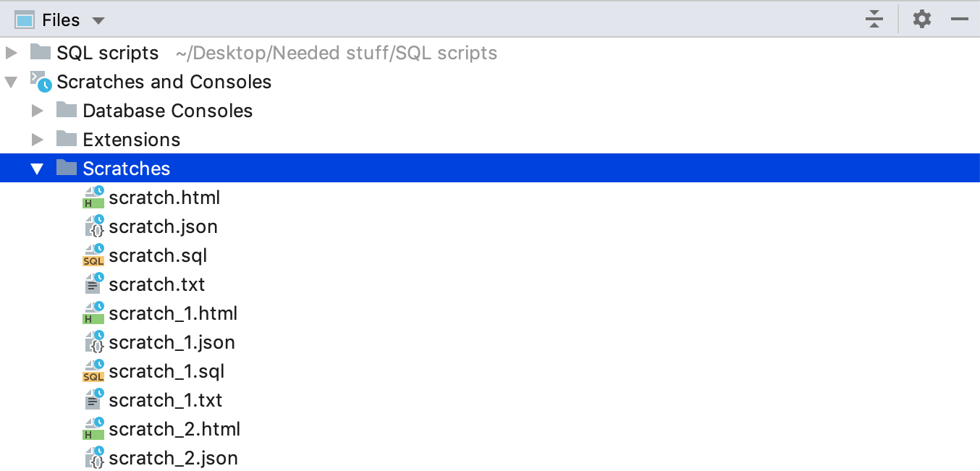Click the text file icon of scratch.txt
This screenshot has width=980, height=471.
pyautogui.click(x=93, y=284)
